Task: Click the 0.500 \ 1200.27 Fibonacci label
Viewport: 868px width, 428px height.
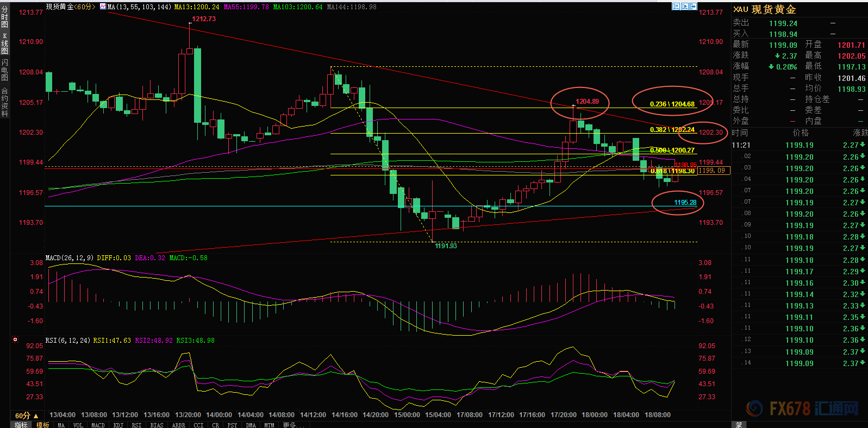Action: point(672,150)
